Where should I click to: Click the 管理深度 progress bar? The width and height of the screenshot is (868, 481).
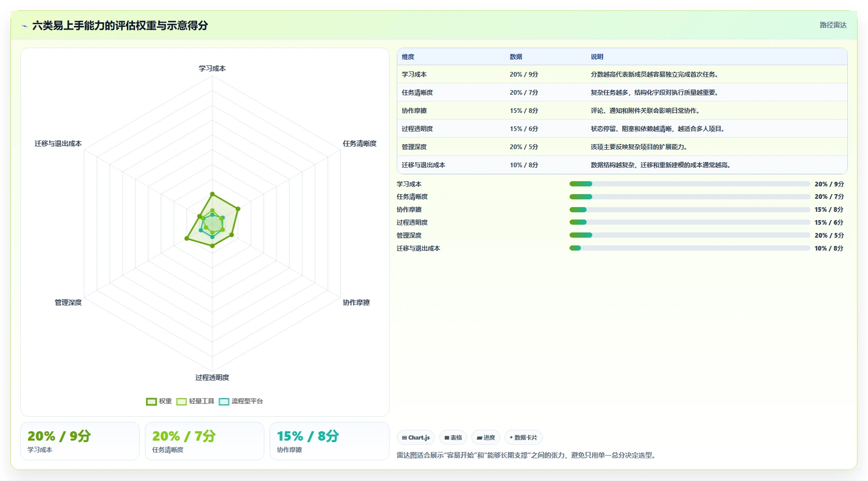[690, 235]
